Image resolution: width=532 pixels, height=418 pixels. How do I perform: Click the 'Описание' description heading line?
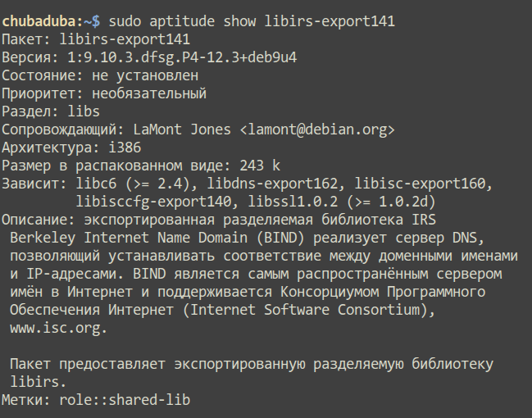pos(219,220)
